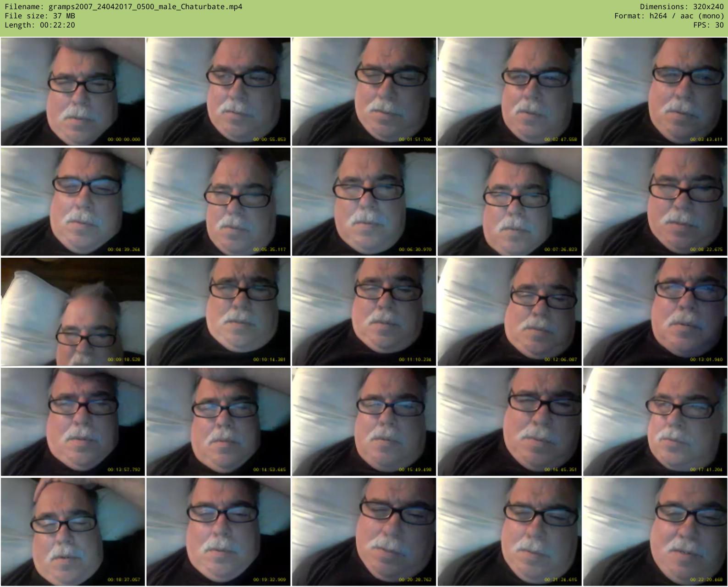The height and width of the screenshot is (587, 728).
Task: Open the frame at 00:17:41
Action: pos(655,422)
